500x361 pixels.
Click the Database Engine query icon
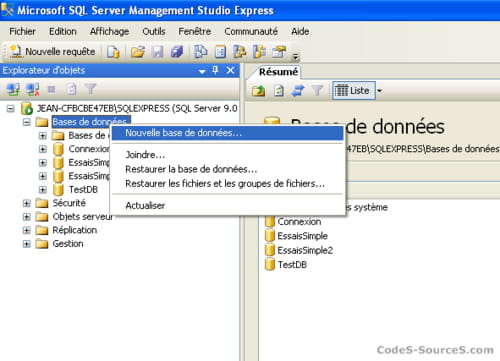pos(113,52)
